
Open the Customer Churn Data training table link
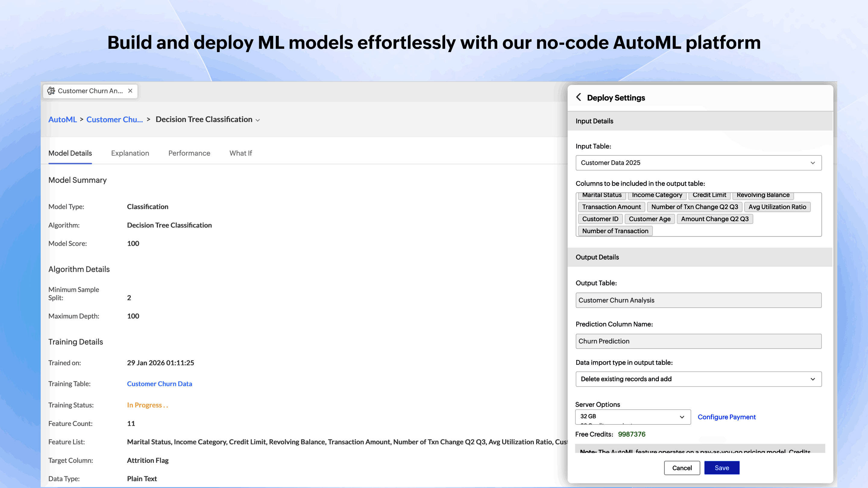159,383
